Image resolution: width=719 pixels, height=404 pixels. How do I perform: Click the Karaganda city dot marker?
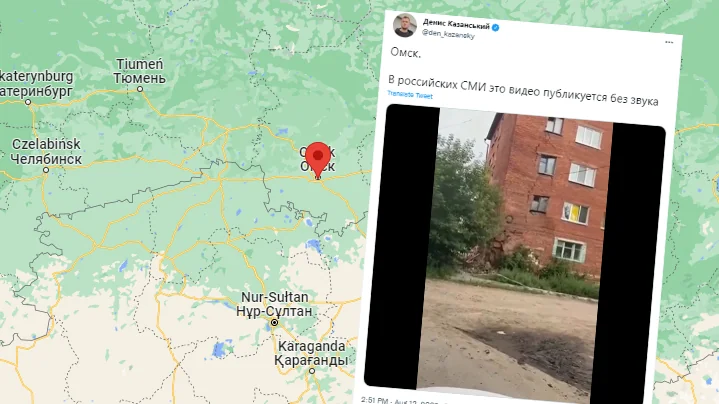click(312, 371)
